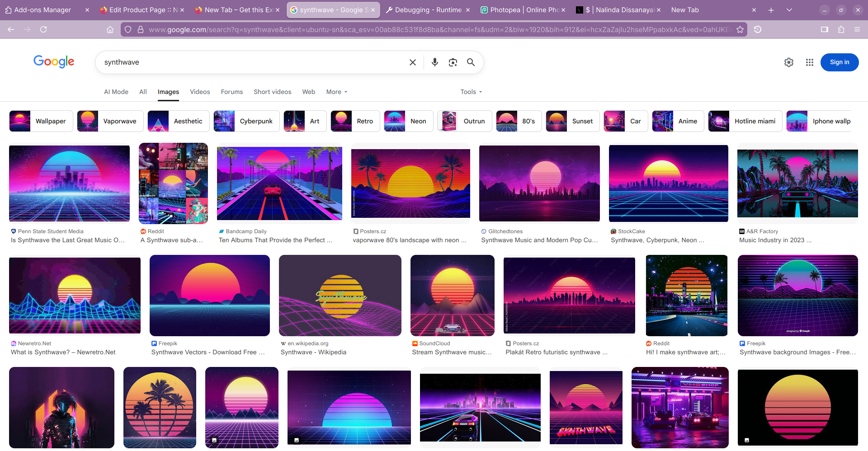Open 'Stream Synthwave music' SoundCloud link
Image resolution: width=868 pixels, height=451 pixels.
(x=452, y=352)
